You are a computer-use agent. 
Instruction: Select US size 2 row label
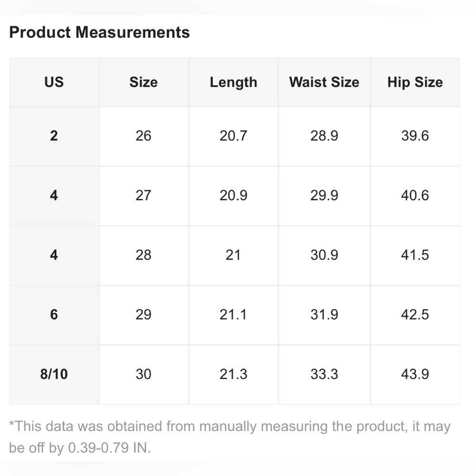(54, 136)
